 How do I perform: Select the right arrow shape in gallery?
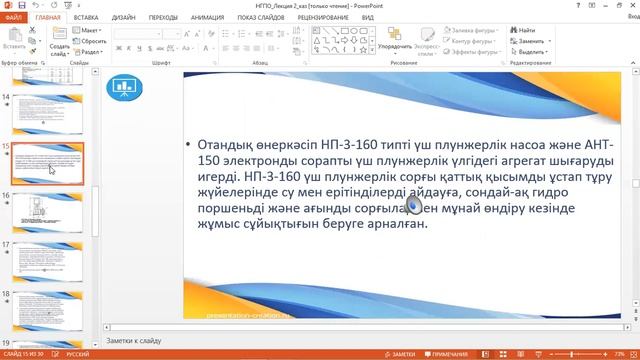pyautogui.click(x=344, y=40)
